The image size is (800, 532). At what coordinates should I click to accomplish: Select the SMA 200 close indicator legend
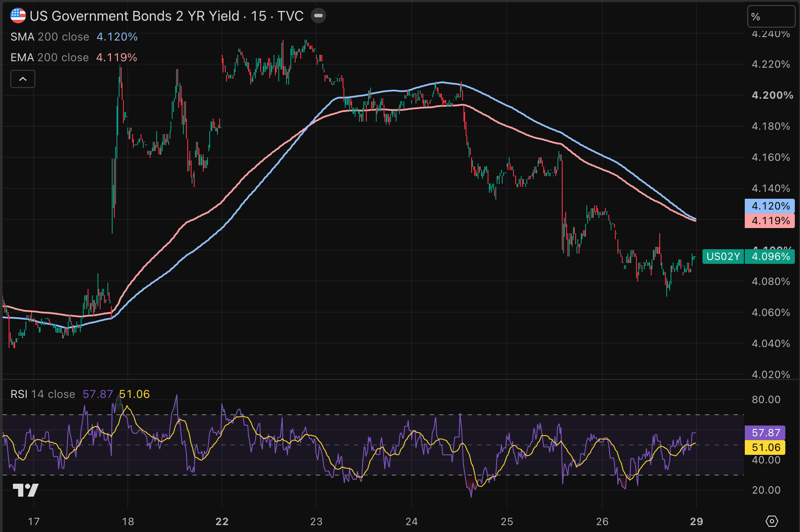click(x=50, y=37)
